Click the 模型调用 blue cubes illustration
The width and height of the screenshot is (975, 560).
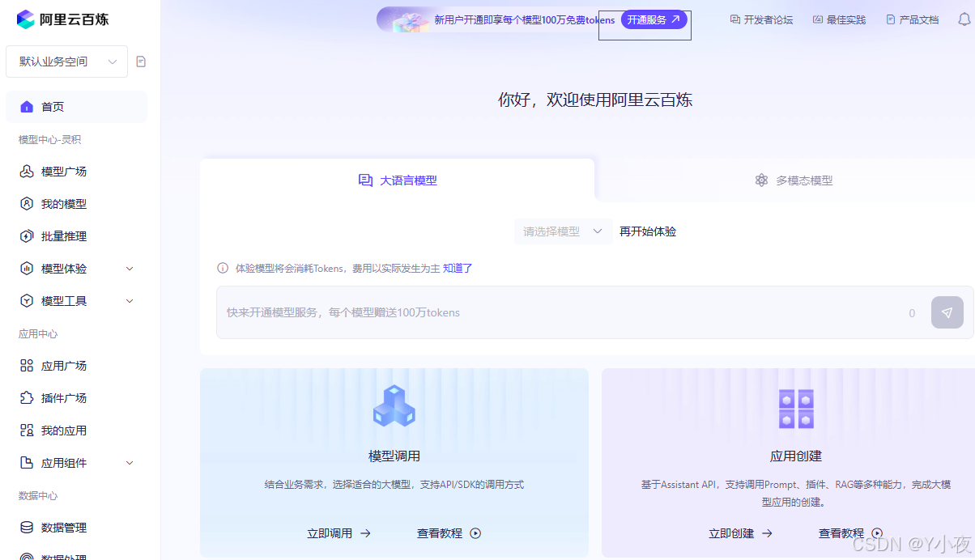(394, 406)
